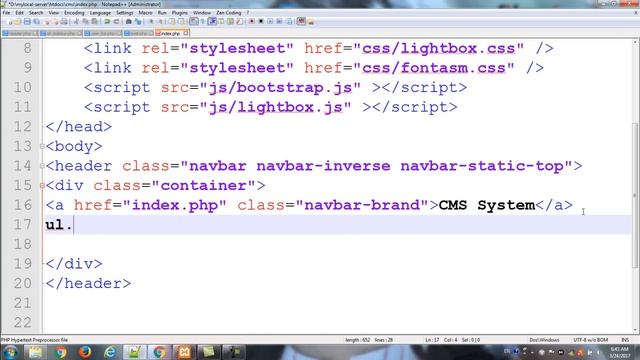The height and width of the screenshot is (360, 640).
Task: Click the vertical scrollbar thumb
Action: point(635,196)
